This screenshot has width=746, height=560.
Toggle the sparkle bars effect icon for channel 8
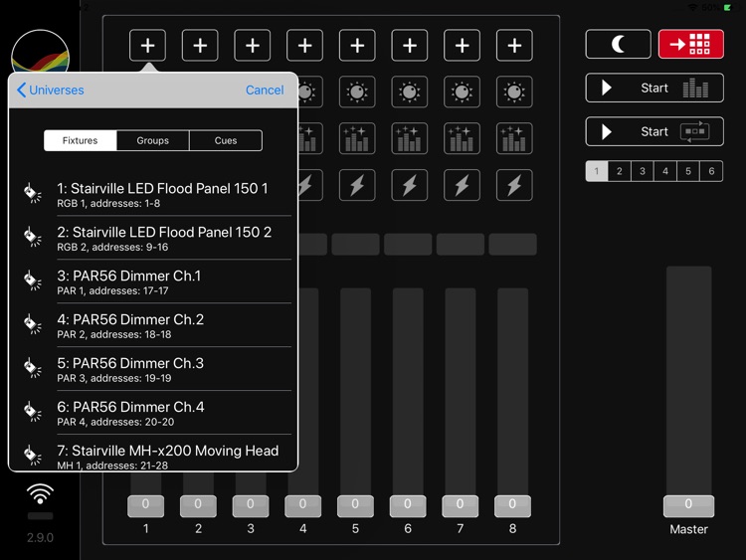[x=514, y=138]
